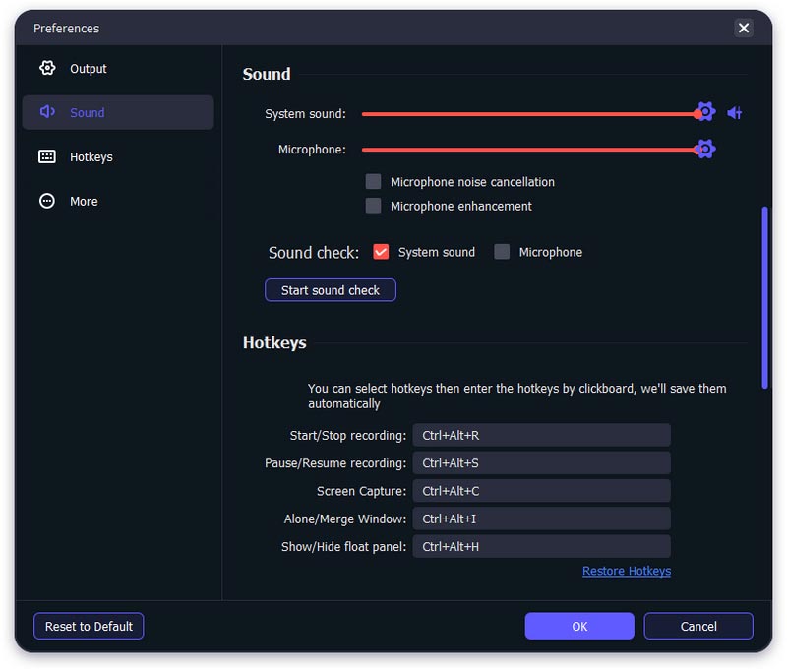The height and width of the screenshot is (672, 787).
Task: Confirm settings with the OK button
Action: (x=579, y=627)
